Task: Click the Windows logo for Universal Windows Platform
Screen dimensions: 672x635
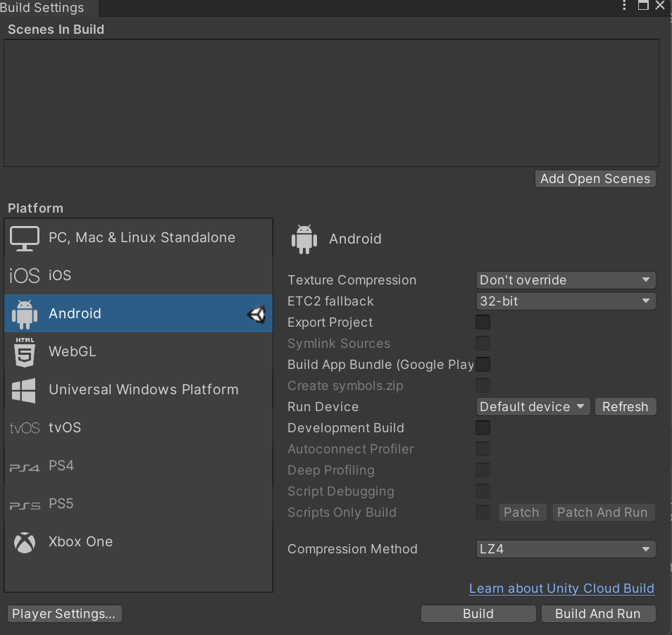Action: (23, 390)
